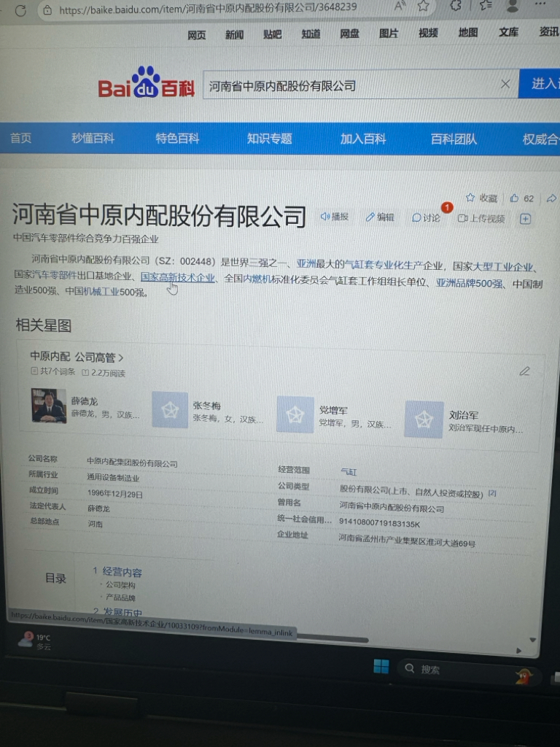Viewport: 560px width, 747px height.
Task: Open the browser extensions puzzle icon
Action: coord(455,5)
